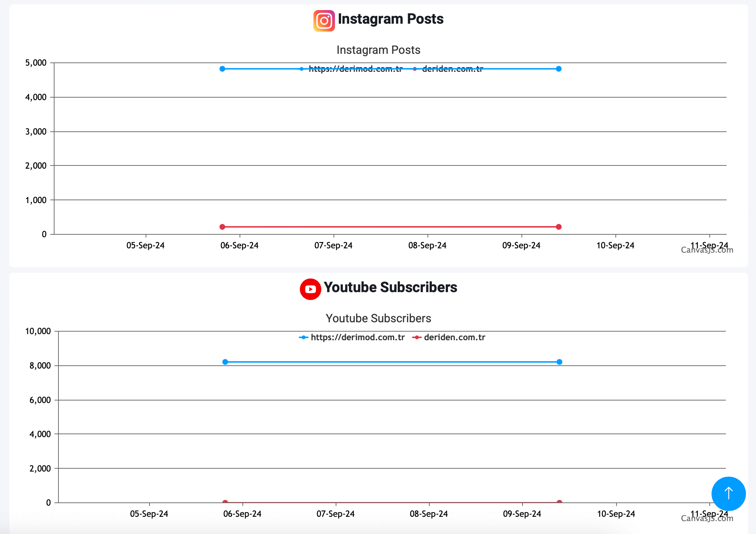Viewport: 756px width, 534px height.
Task: Click the first red data point in Instagram Posts chart
Action: (222, 227)
